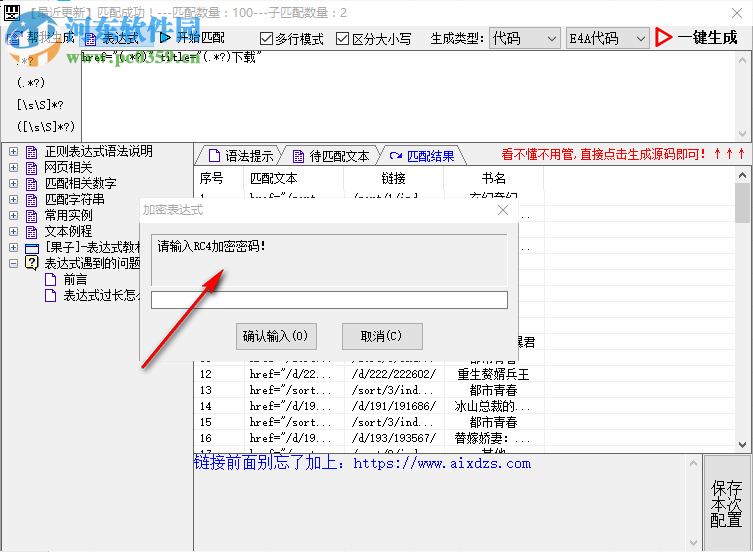
Task: Insert the [\s\S]*? pattern snippet
Action: coord(40,105)
